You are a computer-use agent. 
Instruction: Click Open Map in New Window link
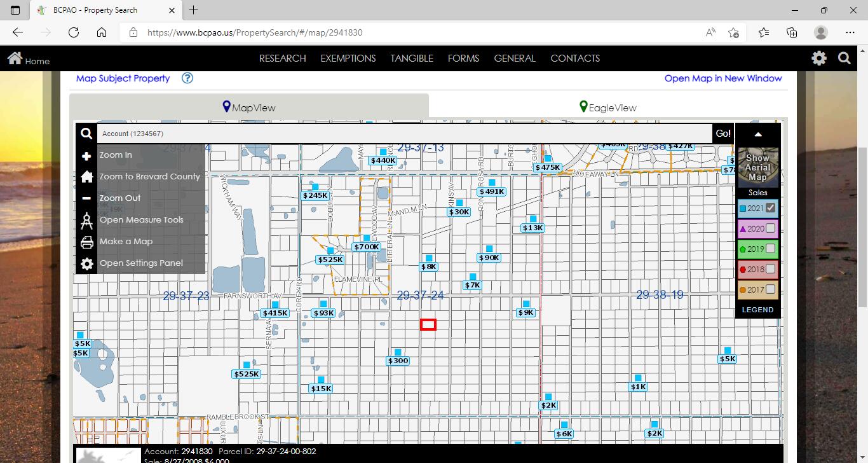tap(722, 78)
